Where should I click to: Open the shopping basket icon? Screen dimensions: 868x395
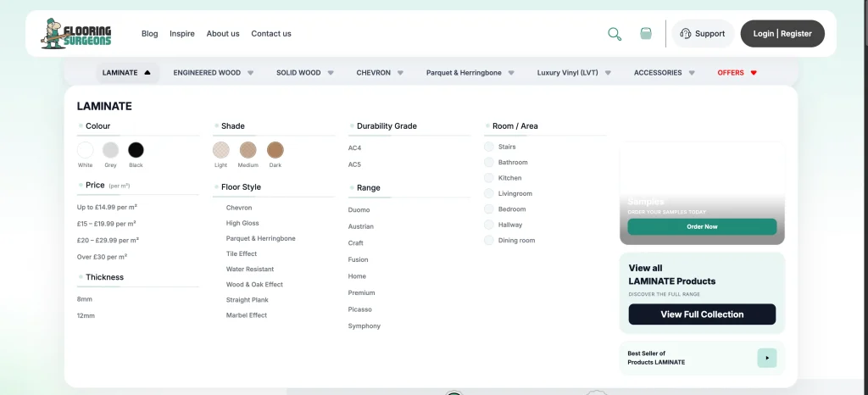[x=645, y=33]
